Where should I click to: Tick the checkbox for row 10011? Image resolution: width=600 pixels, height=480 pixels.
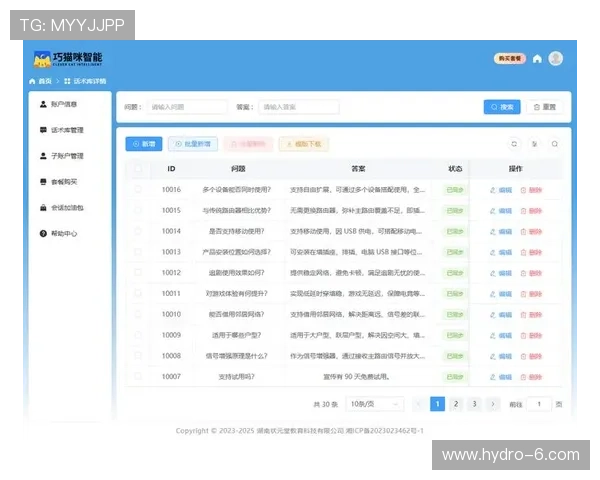(x=138, y=293)
